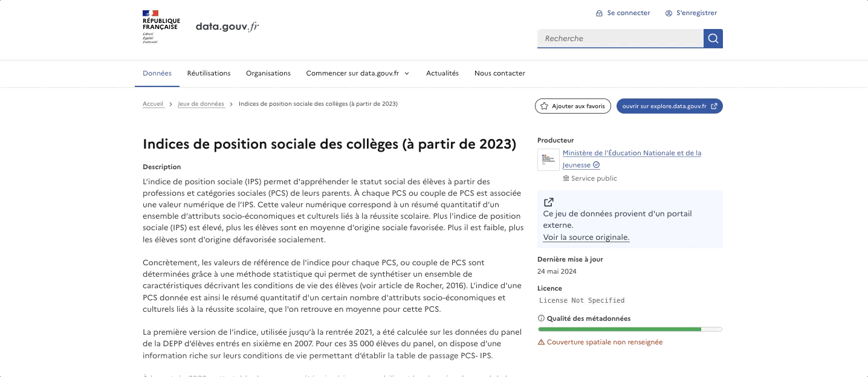The image size is (868, 377).
Task: Click into the Recherche search field
Action: [x=620, y=39]
